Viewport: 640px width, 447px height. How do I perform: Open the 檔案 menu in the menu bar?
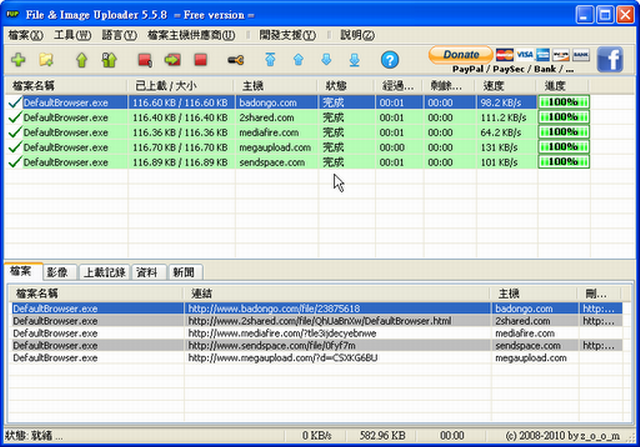point(24,35)
